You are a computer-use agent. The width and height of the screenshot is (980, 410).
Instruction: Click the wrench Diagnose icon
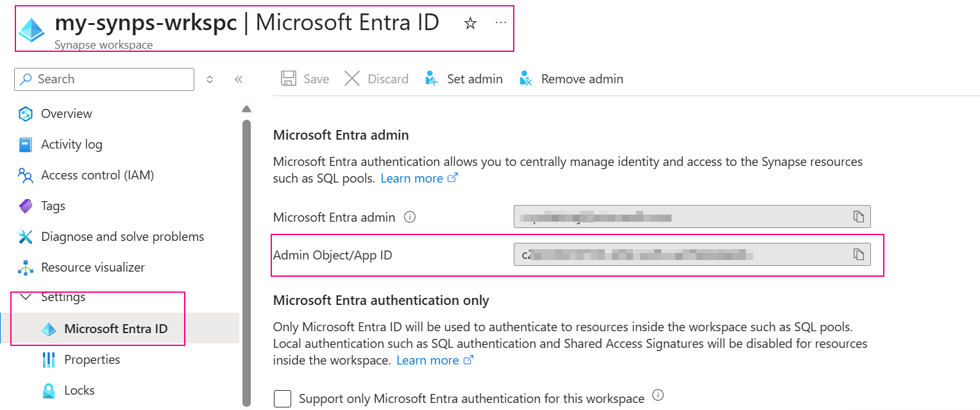(x=26, y=237)
